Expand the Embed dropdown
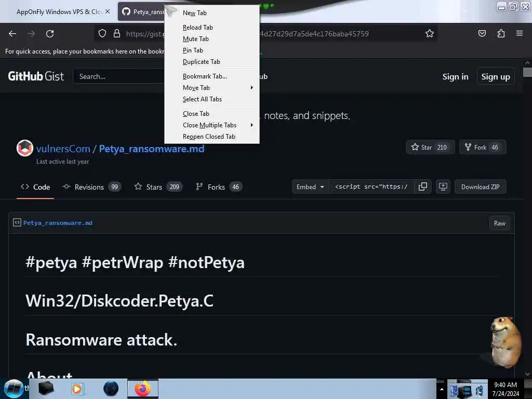Viewport: 532px width, 399px height. pyautogui.click(x=310, y=187)
